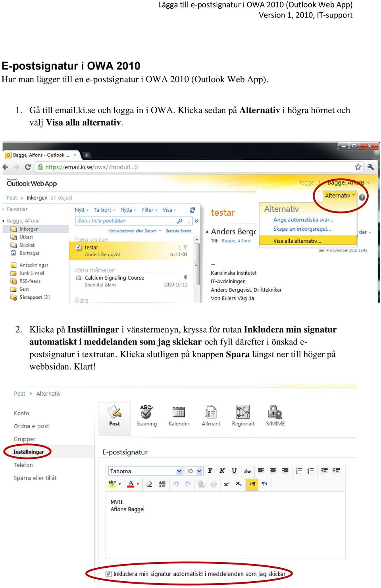Open the Regionalt options tab

pos(243,416)
